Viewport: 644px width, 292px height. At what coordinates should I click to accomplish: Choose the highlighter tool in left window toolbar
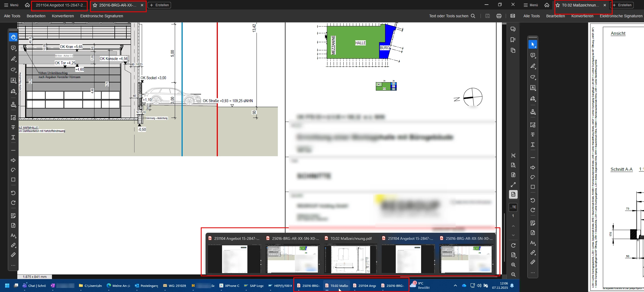coord(13,59)
